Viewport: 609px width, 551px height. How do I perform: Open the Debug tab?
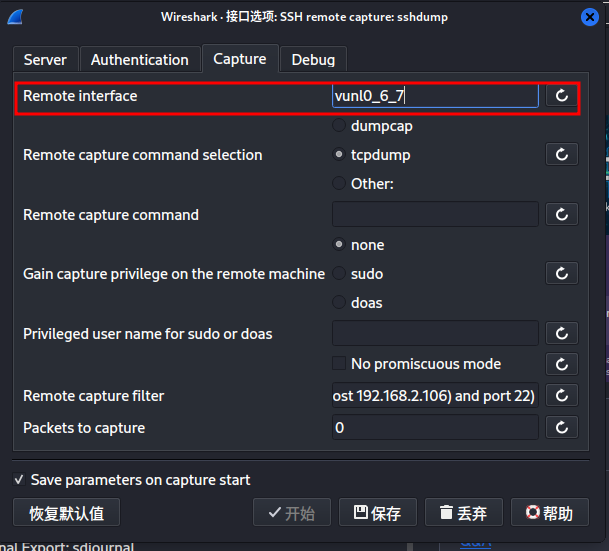click(x=313, y=59)
